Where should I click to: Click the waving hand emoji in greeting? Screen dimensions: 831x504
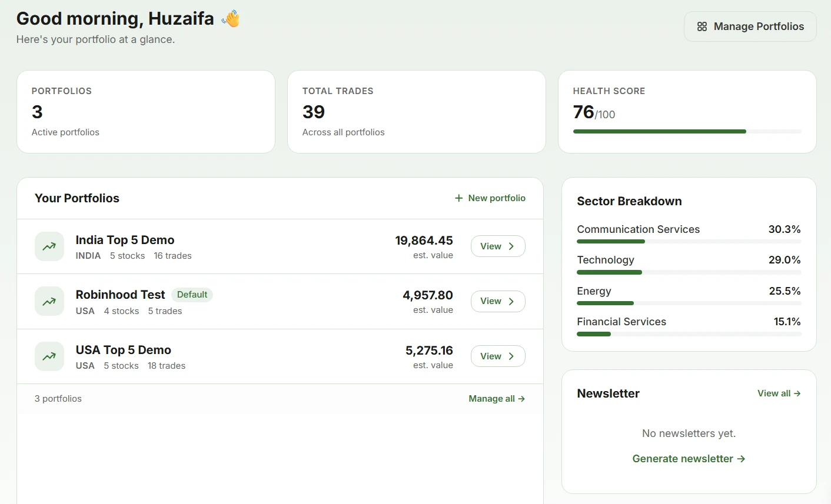[231, 19]
